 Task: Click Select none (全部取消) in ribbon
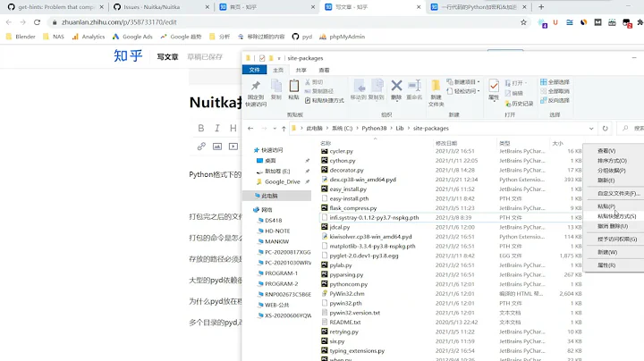pos(555,91)
